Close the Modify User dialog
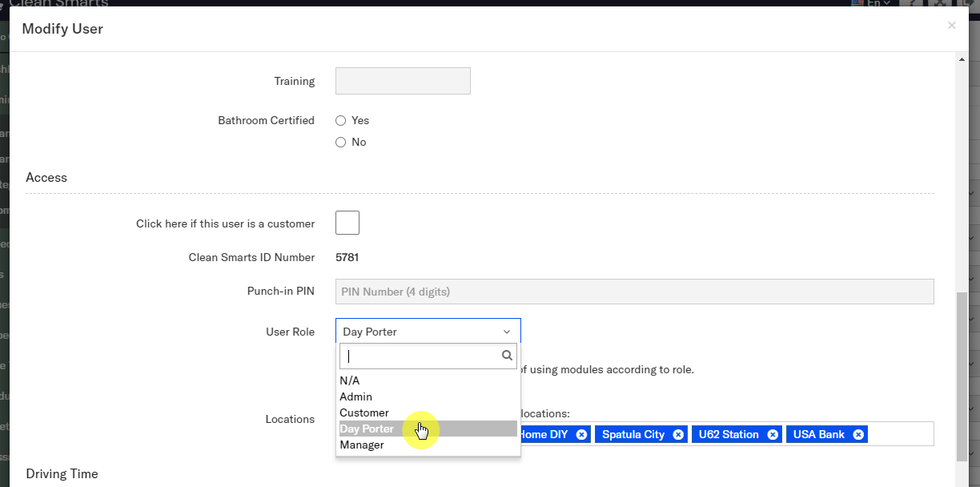 pyautogui.click(x=951, y=26)
